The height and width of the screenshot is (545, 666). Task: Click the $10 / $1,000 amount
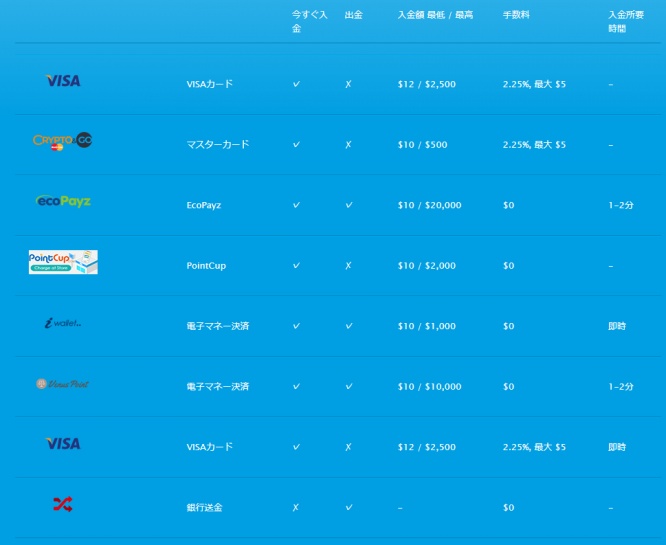(426, 326)
